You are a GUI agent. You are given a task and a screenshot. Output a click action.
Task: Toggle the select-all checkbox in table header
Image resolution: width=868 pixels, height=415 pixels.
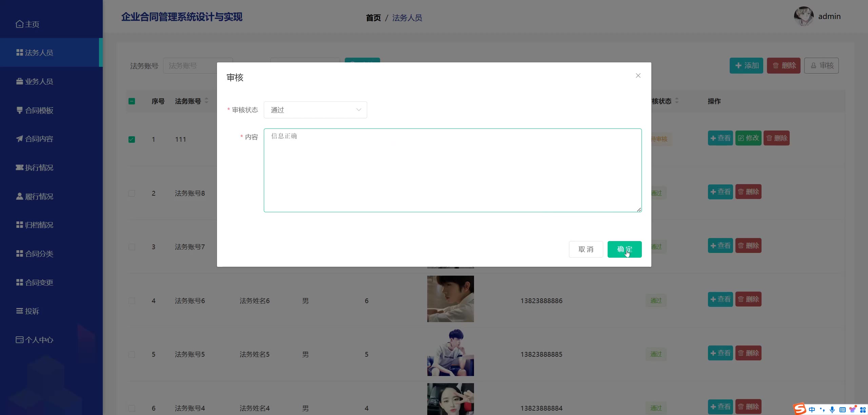pos(132,101)
